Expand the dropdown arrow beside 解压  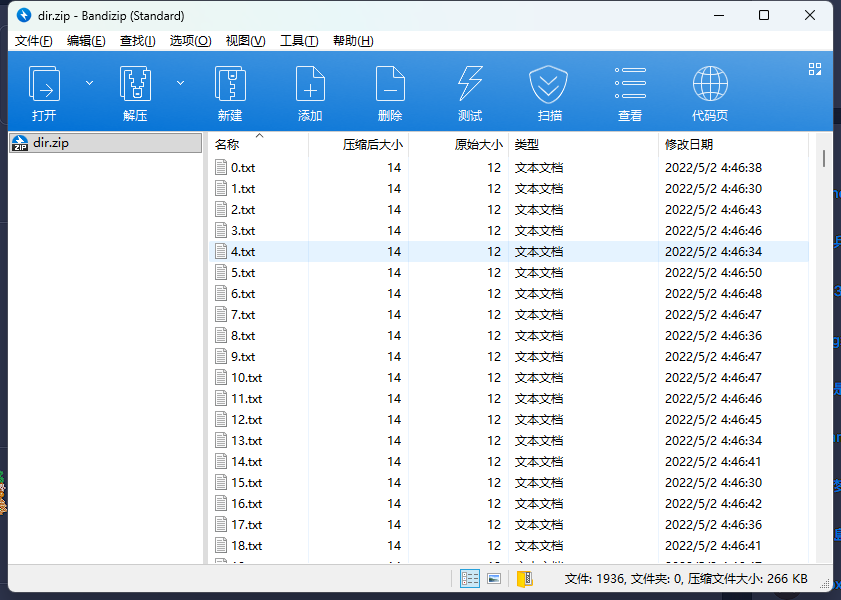[181, 83]
